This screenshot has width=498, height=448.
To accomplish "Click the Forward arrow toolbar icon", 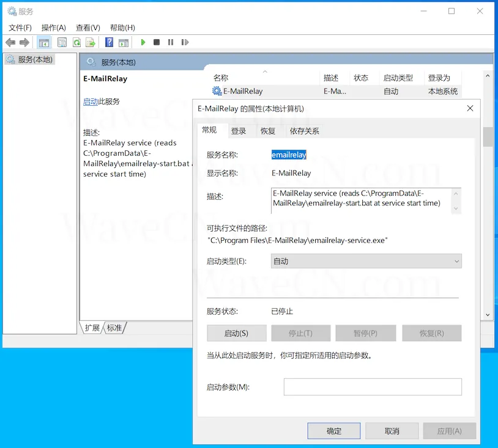I will point(24,42).
